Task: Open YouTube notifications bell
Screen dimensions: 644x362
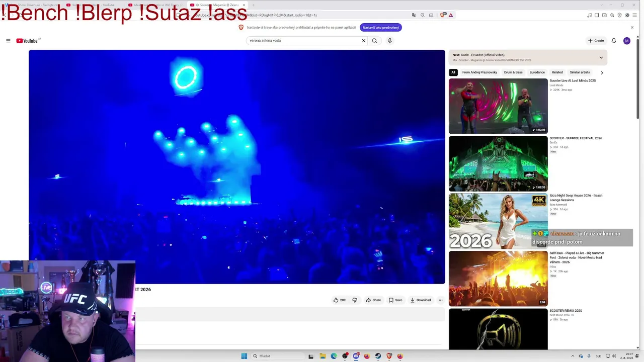Action: click(x=614, y=41)
